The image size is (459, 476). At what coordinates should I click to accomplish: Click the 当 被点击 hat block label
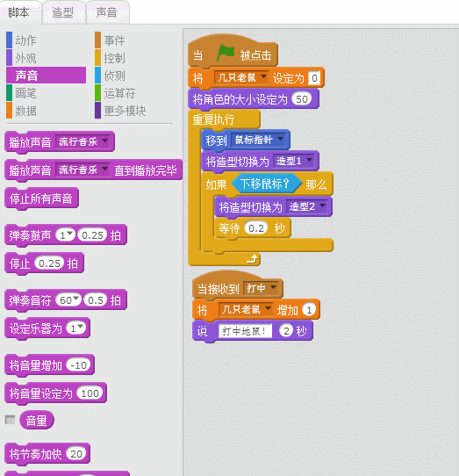click(233, 54)
